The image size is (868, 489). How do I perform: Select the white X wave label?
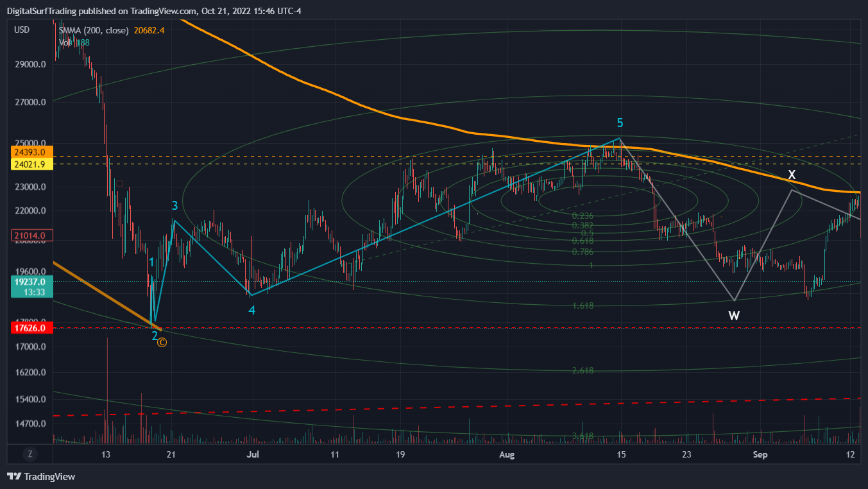[792, 175]
